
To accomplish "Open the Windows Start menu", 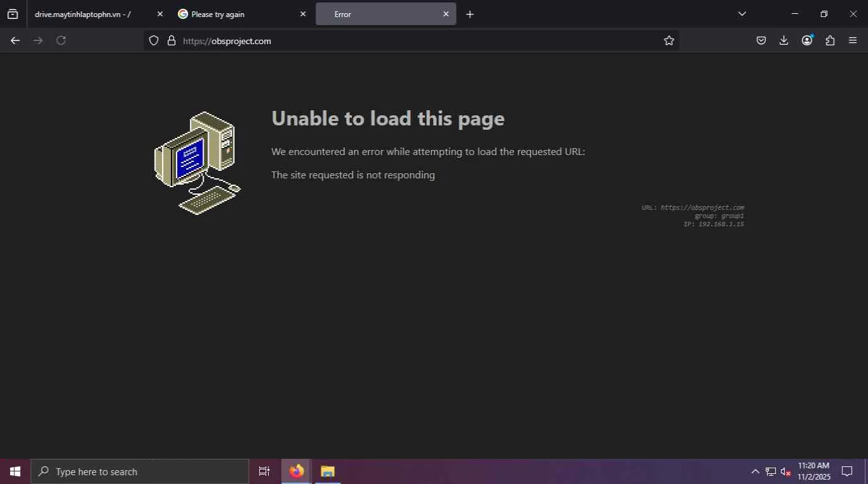I will pyautogui.click(x=15, y=471).
